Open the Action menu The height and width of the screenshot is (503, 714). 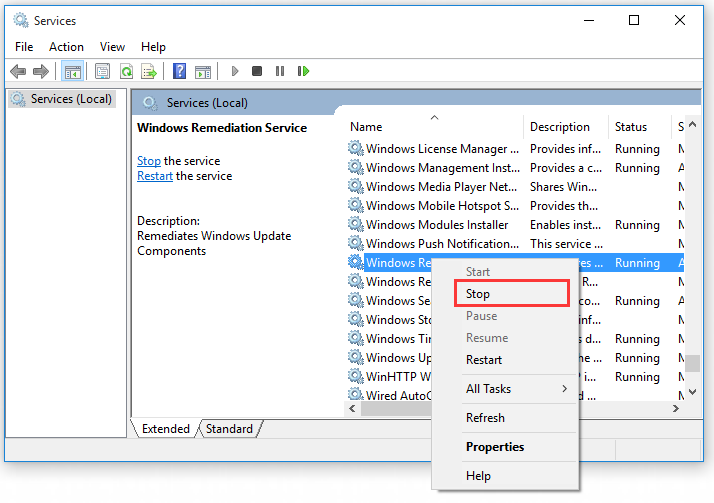click(x=66, y=47)
